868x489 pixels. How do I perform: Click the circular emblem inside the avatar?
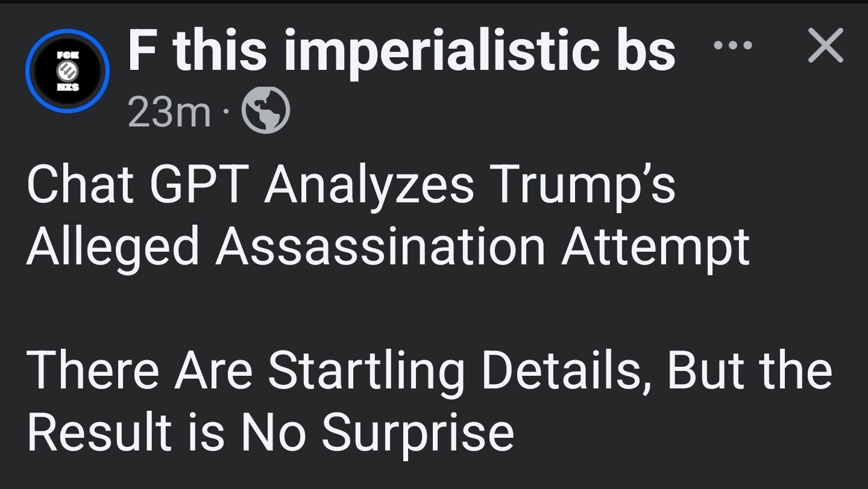tap(68, 71)
